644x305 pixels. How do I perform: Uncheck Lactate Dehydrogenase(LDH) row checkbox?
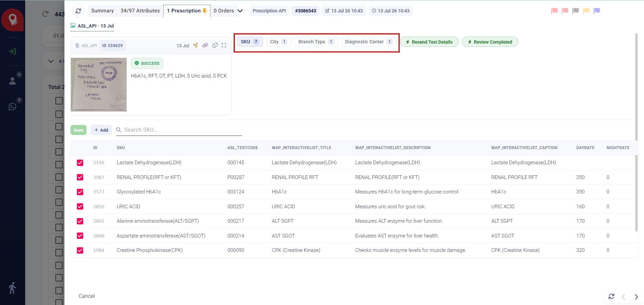click(80, 163)
